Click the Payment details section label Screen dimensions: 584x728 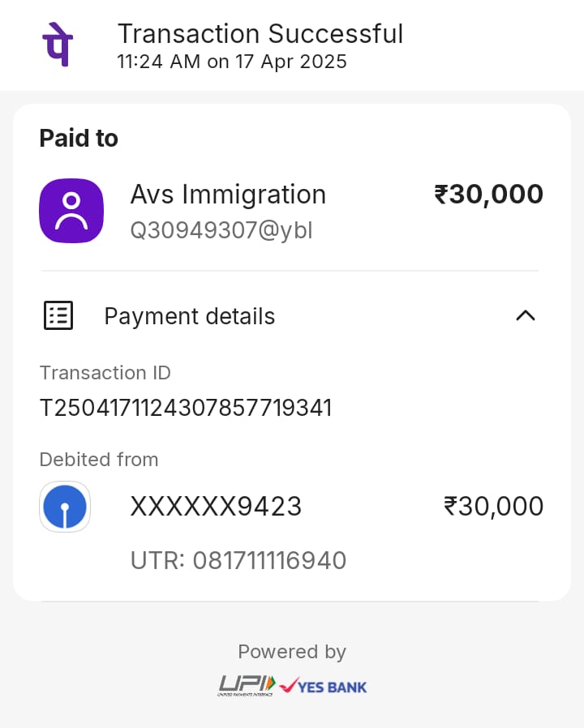pyautogui.click(x=190, y=316)
